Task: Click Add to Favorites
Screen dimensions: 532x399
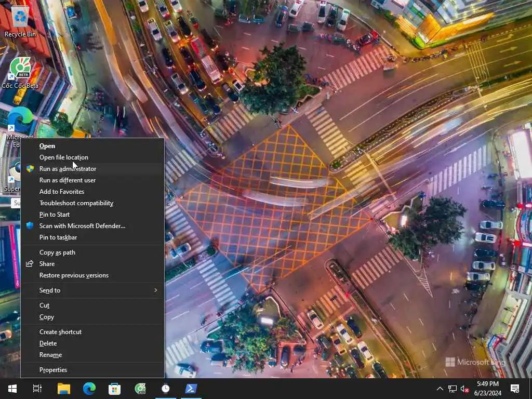Action: [x=92, y=192]
